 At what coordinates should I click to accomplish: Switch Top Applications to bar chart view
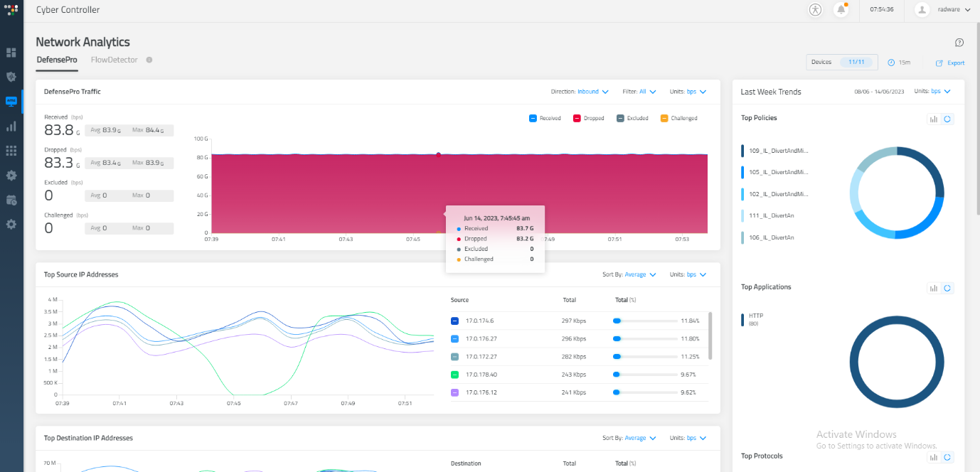(934, 288)
